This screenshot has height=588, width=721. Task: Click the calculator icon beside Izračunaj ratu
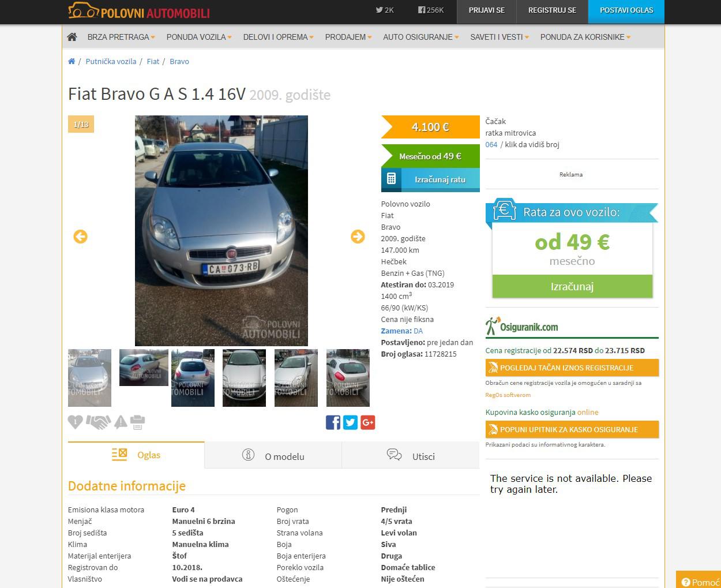(x=391, y=179)
